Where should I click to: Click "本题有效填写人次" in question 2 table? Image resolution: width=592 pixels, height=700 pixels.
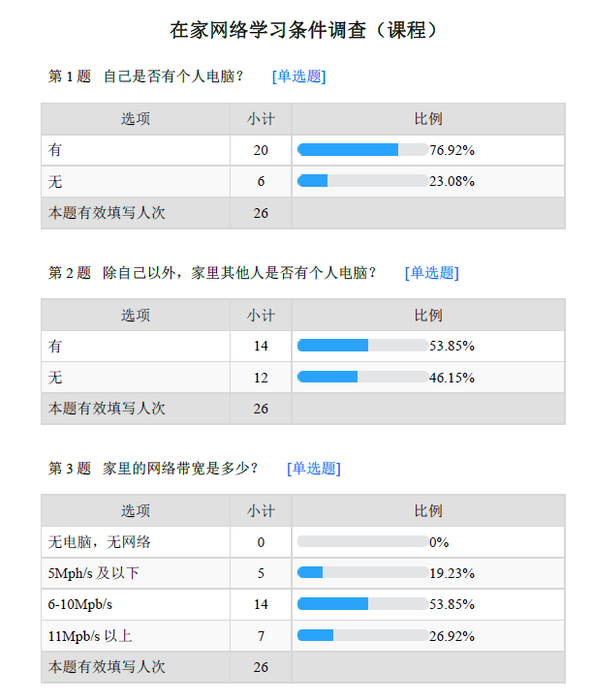[x=107, y=409]
